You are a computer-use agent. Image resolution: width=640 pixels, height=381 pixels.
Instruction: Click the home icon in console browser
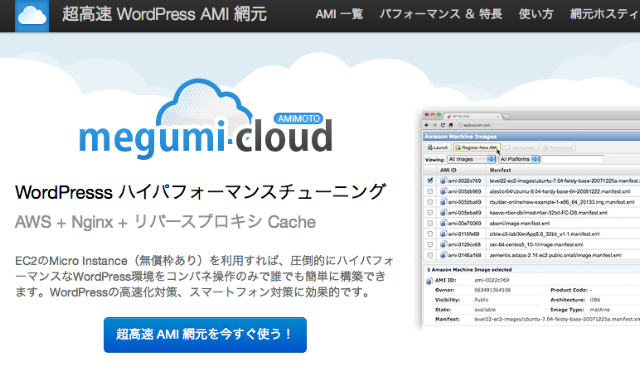451,125
